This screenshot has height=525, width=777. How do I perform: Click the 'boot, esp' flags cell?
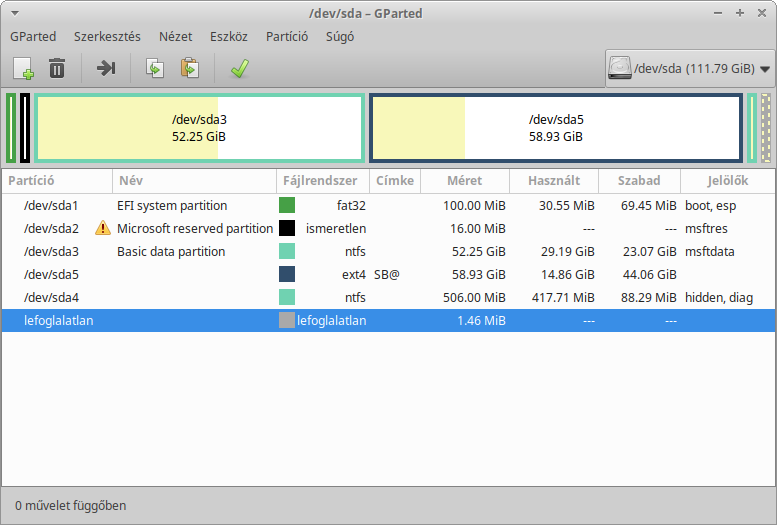click(710, 205)
